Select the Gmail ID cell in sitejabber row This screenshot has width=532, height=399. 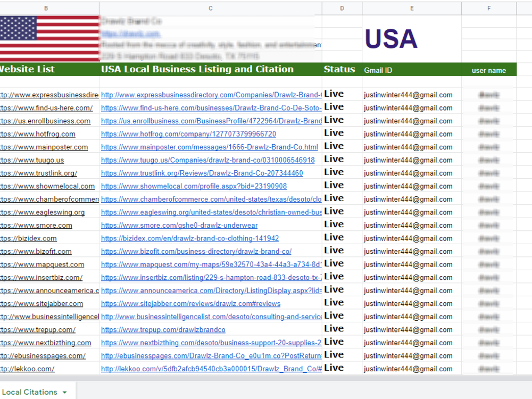pos(408,304)
